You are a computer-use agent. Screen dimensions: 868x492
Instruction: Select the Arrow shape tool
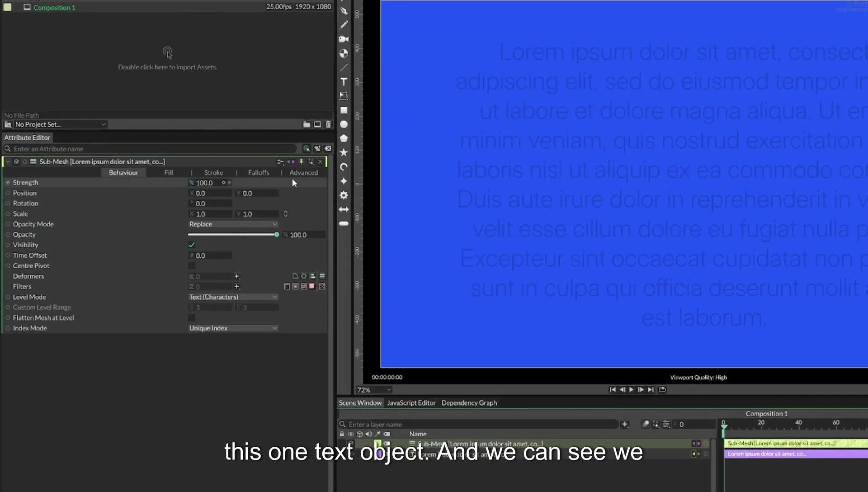[x=344, y=209]
